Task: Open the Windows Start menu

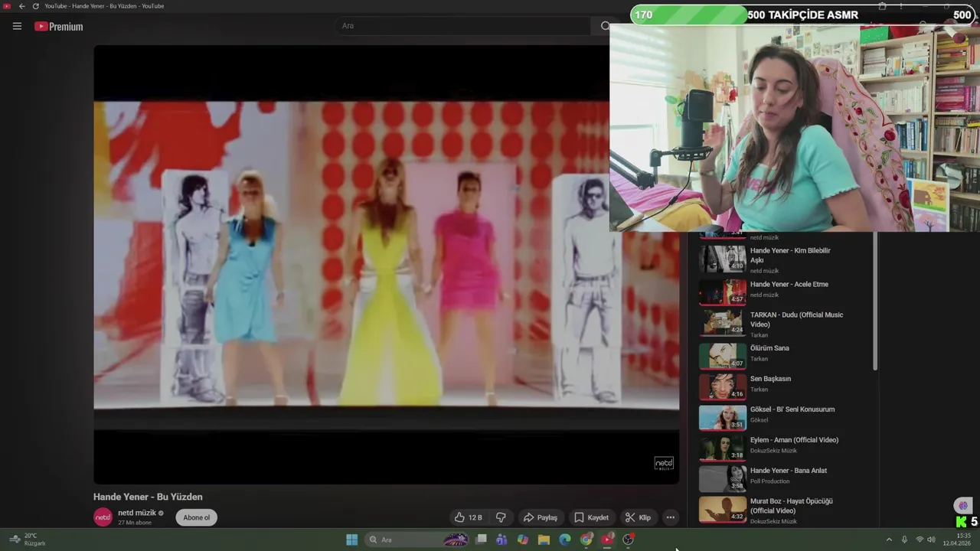Action: [x=351, y=540]
